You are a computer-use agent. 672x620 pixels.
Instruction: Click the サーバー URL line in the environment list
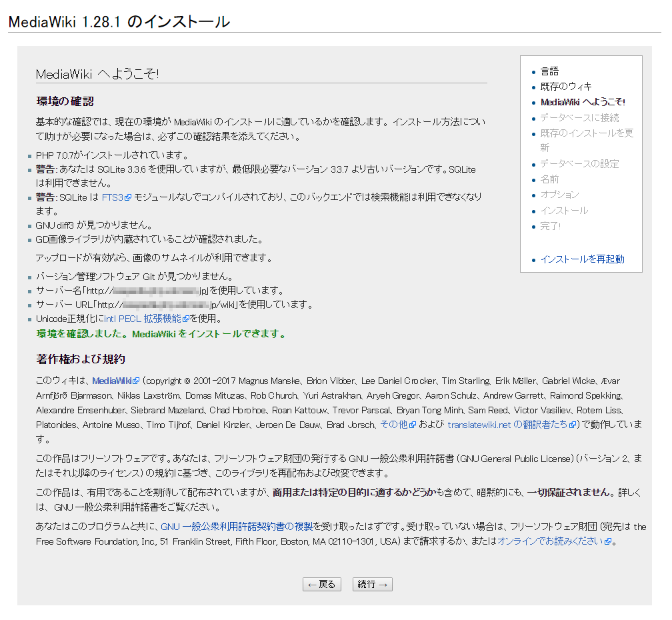(175, 305)
